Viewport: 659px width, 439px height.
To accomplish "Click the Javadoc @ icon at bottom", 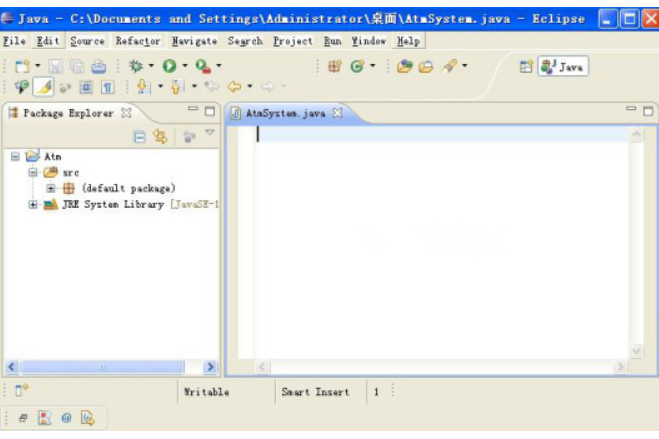I will pyautogui.click(x=66, y=418).
